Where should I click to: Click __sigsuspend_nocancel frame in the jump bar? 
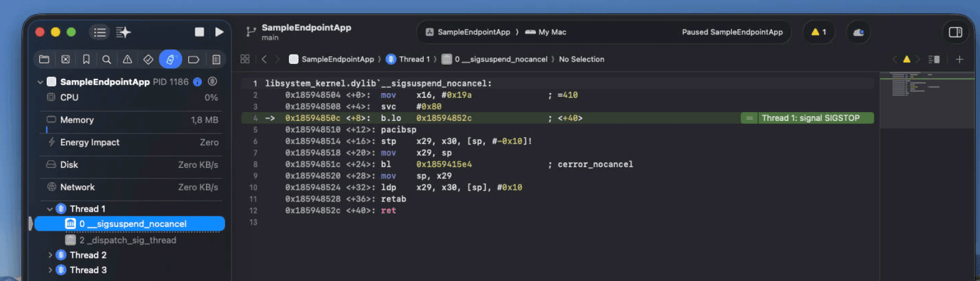coord(494,59)
